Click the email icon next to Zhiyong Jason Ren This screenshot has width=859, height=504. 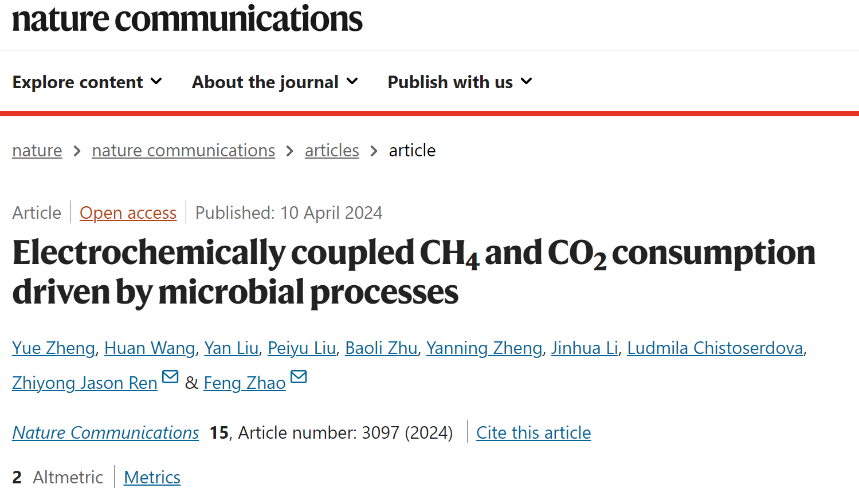pos(170,377)
